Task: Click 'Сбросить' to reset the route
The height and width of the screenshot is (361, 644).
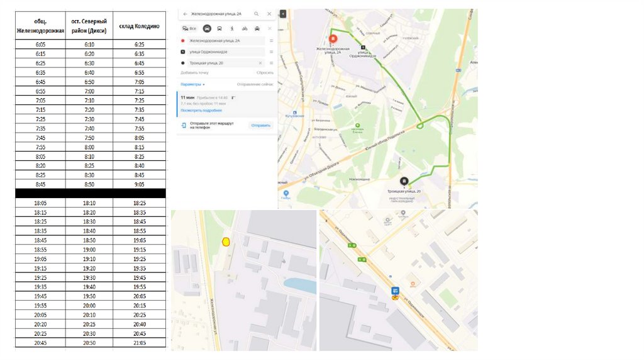Action: (265, 73)
